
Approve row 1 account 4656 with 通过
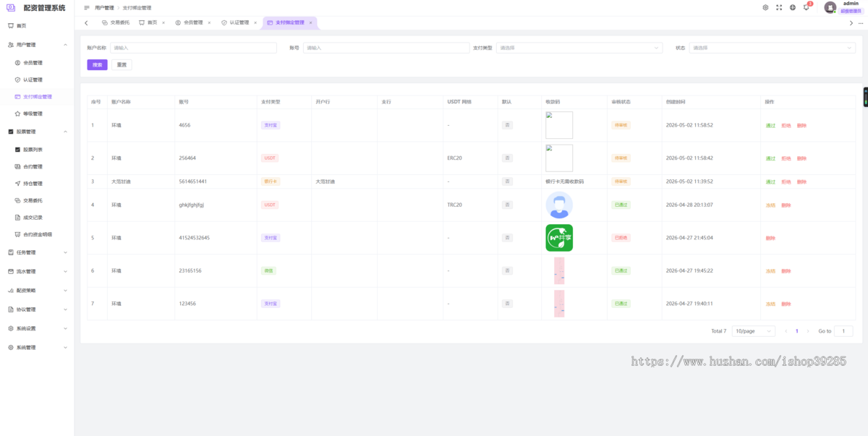[770, 126]
